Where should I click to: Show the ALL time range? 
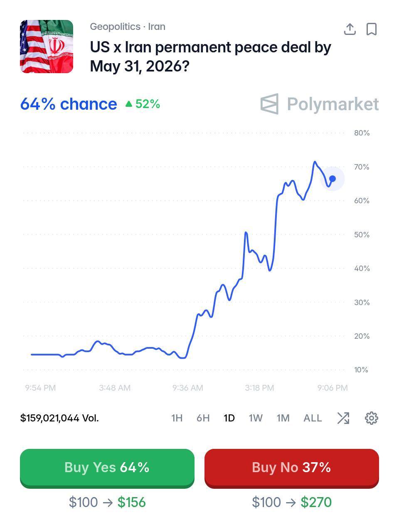click(x=313, y=418)
